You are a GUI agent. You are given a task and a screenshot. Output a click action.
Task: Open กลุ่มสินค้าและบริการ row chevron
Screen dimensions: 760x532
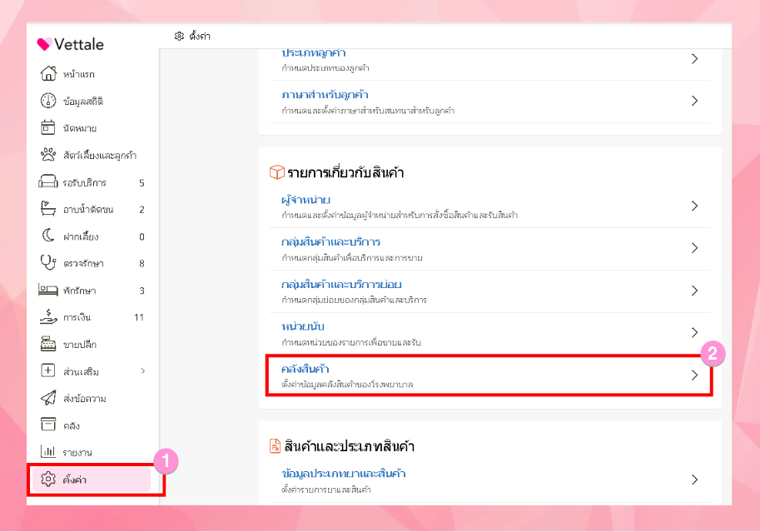click(x=694, y=248)
